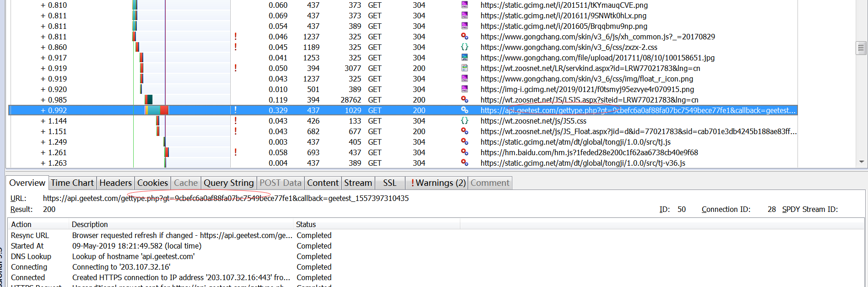Switch to the Time Chart tab
This screenshot has width=868, height=287.
pos(72,183)
